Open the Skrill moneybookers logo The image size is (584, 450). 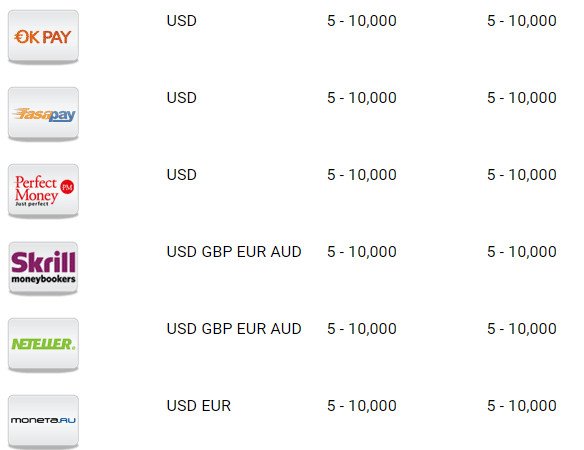(x=43, y=268)
